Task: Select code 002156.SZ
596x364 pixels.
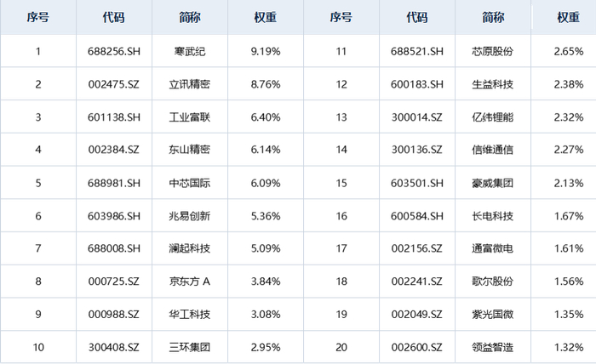Action: click(x=417, y=248)
